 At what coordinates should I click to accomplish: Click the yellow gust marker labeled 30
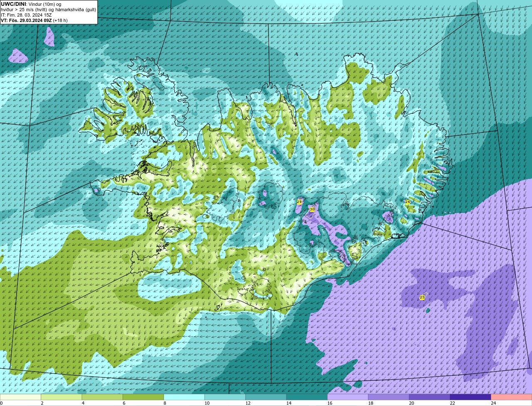point(312,210)
